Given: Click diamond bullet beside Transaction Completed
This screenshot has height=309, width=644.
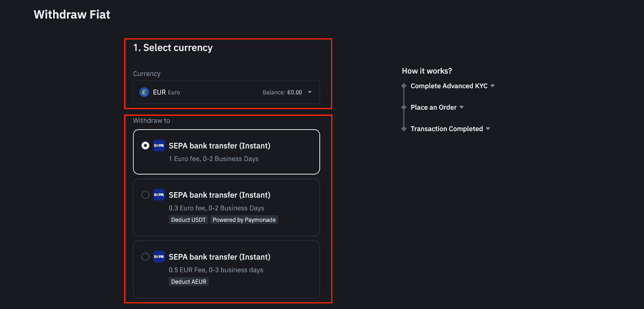Looking at the screenshot, I should click(404, 129).
